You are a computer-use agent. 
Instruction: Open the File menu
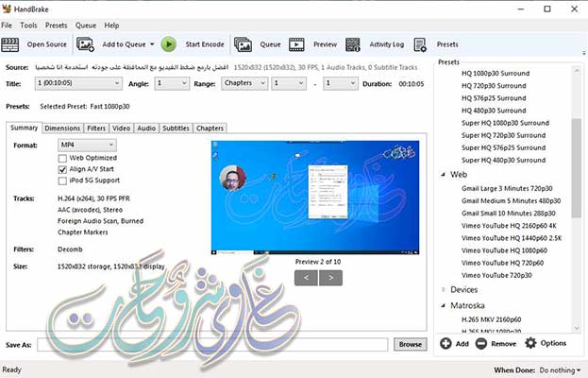(x=7, y=26)
